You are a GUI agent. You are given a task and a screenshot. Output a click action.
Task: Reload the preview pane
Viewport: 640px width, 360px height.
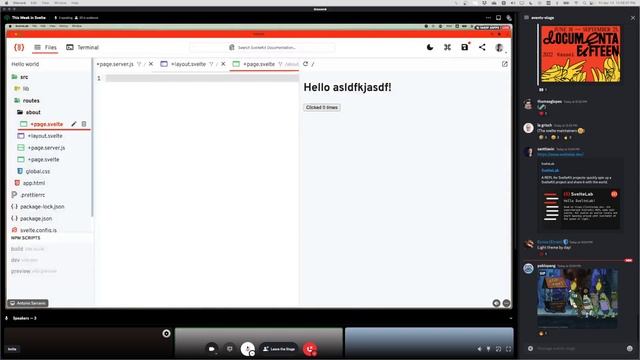click(305, 64)
